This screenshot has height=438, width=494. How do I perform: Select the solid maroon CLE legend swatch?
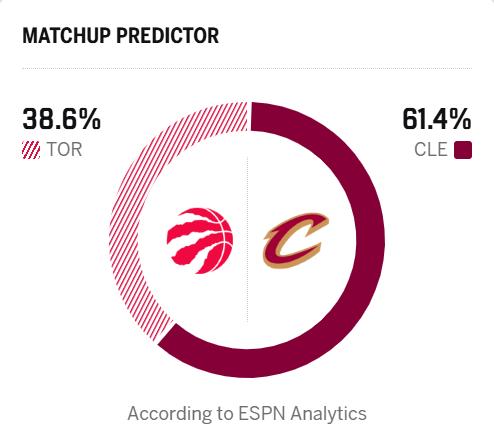click(x=463, y=150)
